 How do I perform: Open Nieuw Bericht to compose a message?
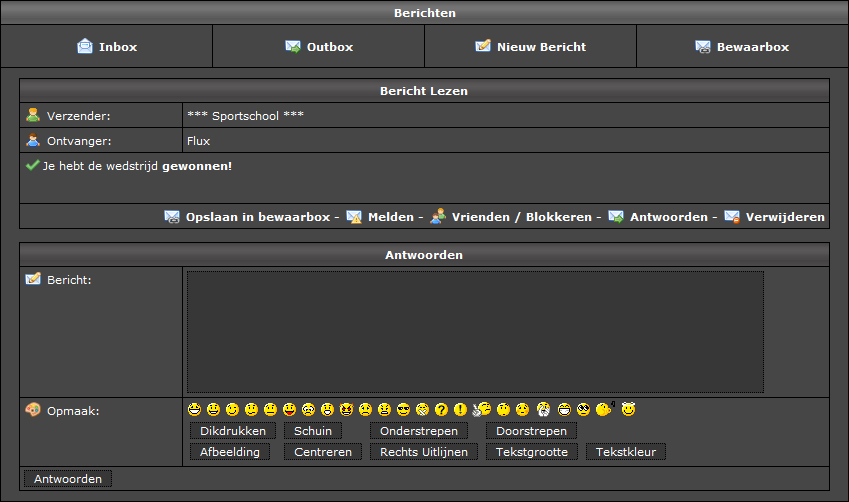531,47
